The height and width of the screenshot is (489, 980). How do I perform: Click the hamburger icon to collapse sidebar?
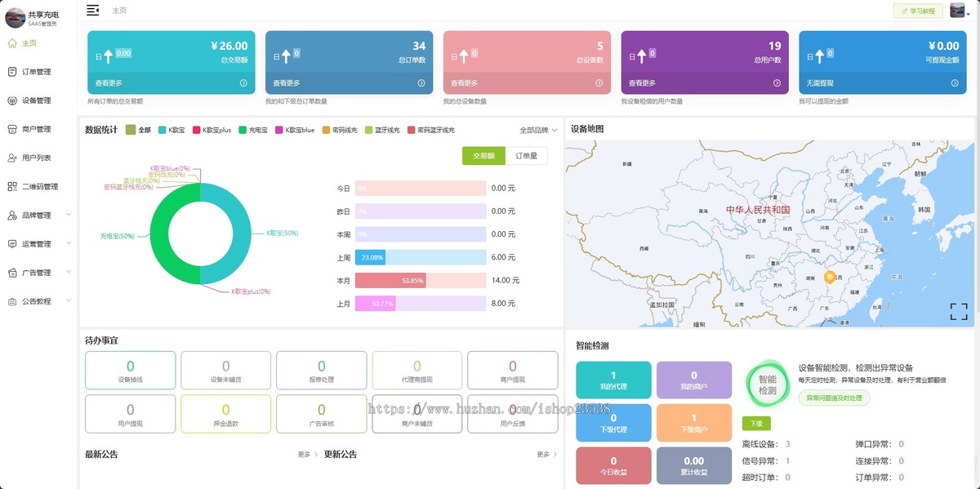tap(92, 11)
